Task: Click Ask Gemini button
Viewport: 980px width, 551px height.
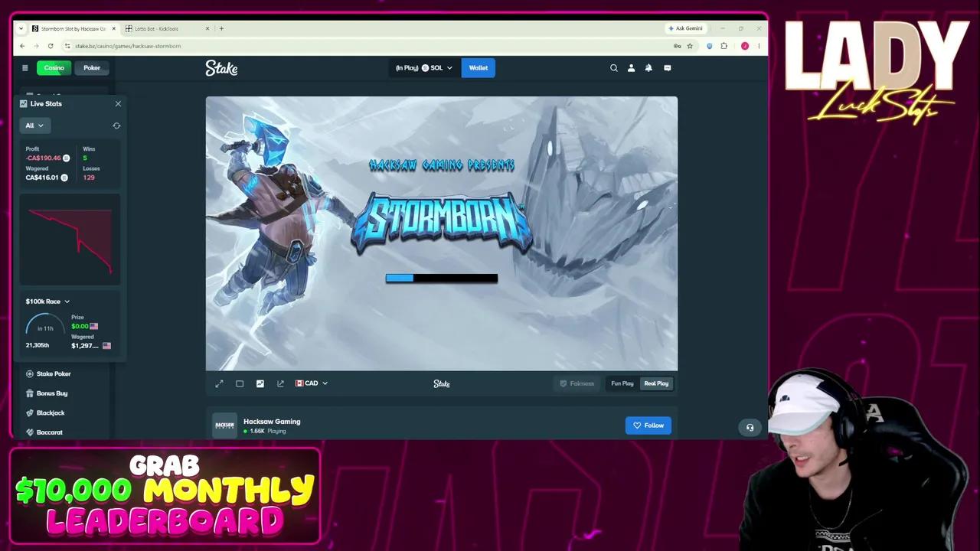Action: tap(685, 28)
